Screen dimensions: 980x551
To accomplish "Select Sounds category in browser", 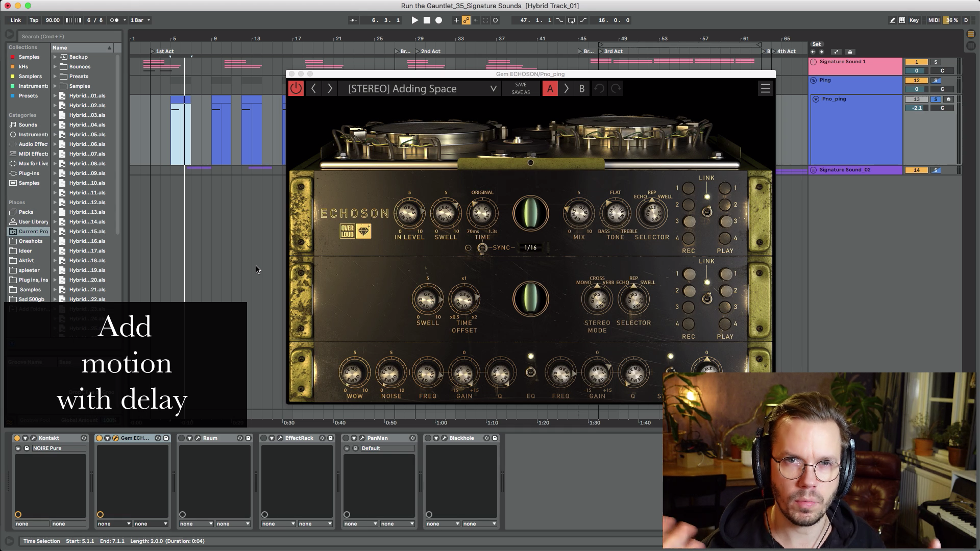I will coord(28,125).
